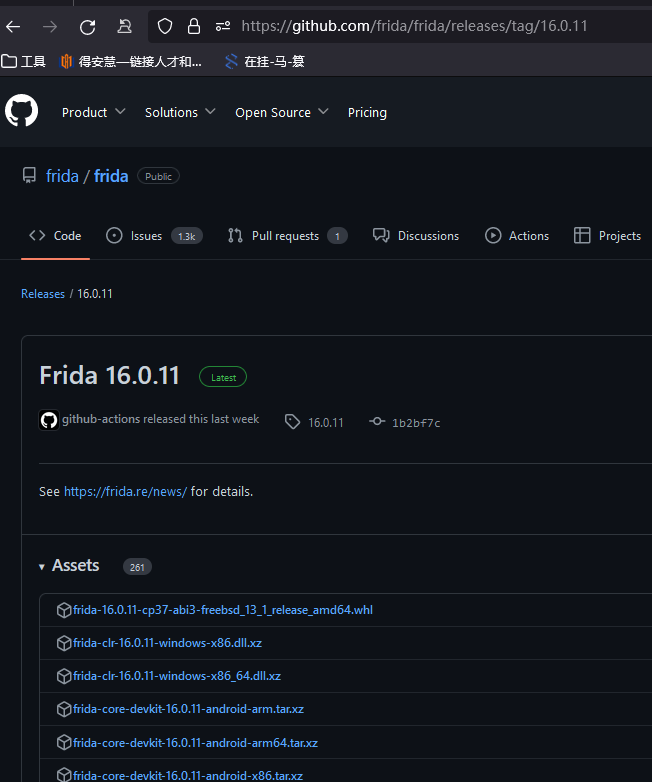The width and height of the screenshot is (652, 782).
Task: Download frida-16.0.11-cp37-abi3-freebsd whl file
Action: pos(222,610)
